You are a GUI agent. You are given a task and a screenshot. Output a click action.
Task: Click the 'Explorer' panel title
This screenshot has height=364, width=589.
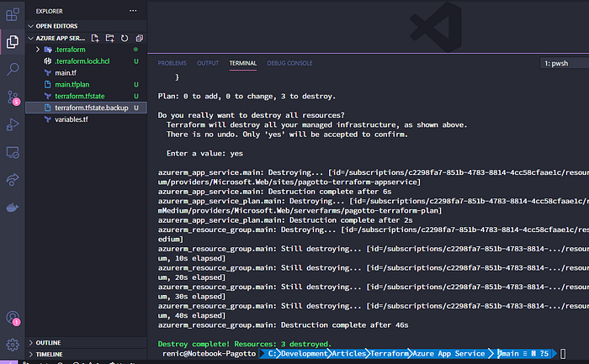tap(49, 11)
